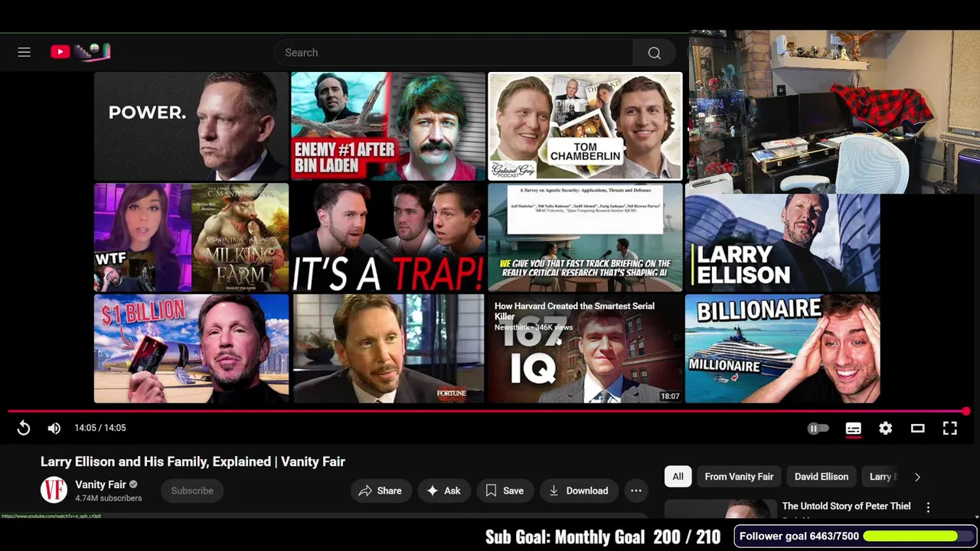Open the Vanity Fair channel avatar
Screen dimensions: 980x551
coord(54,490)
